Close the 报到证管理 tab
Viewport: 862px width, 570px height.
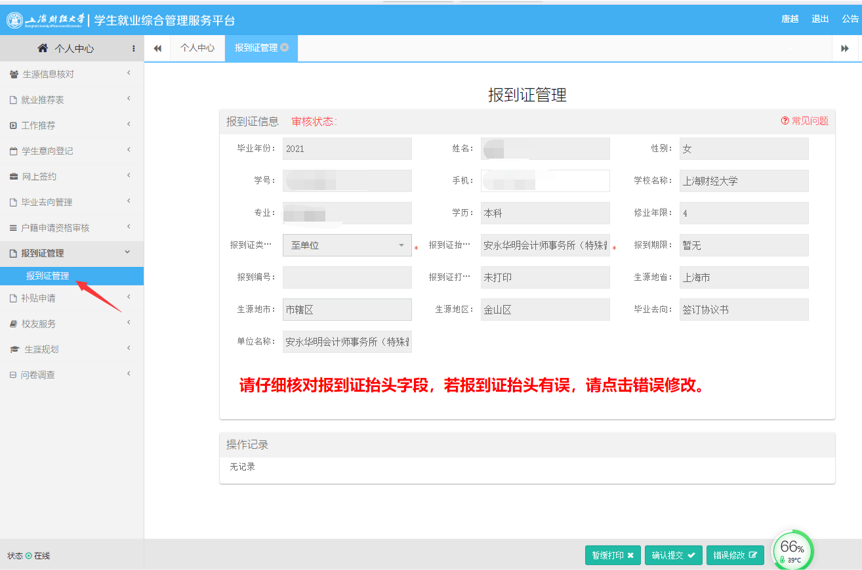coord(284,47)
